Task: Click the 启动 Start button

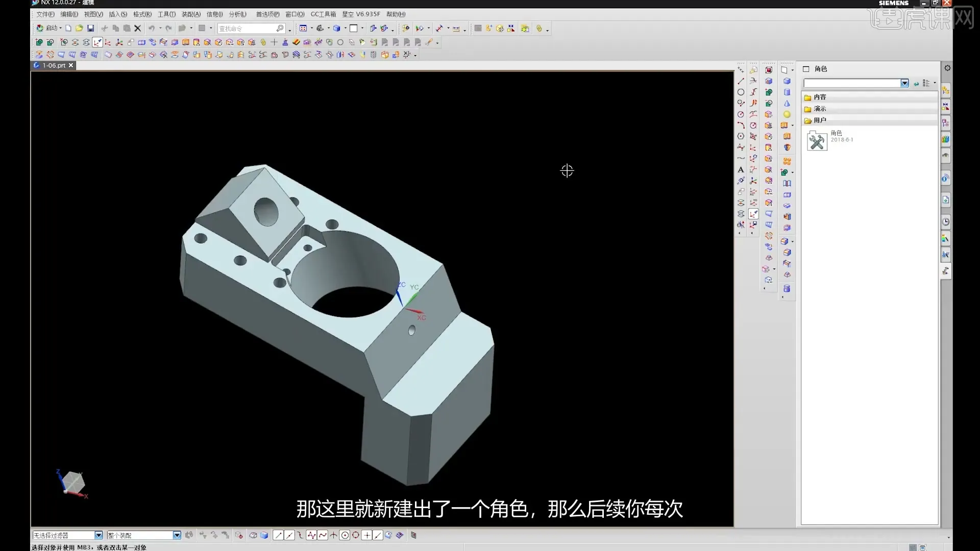Action: click(51, 29)
